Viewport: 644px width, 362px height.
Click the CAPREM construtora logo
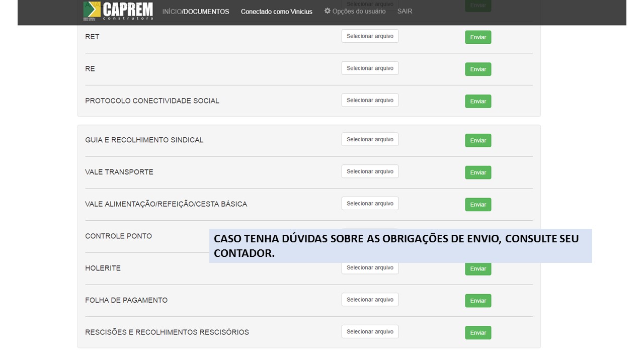[x=118, y=11]
